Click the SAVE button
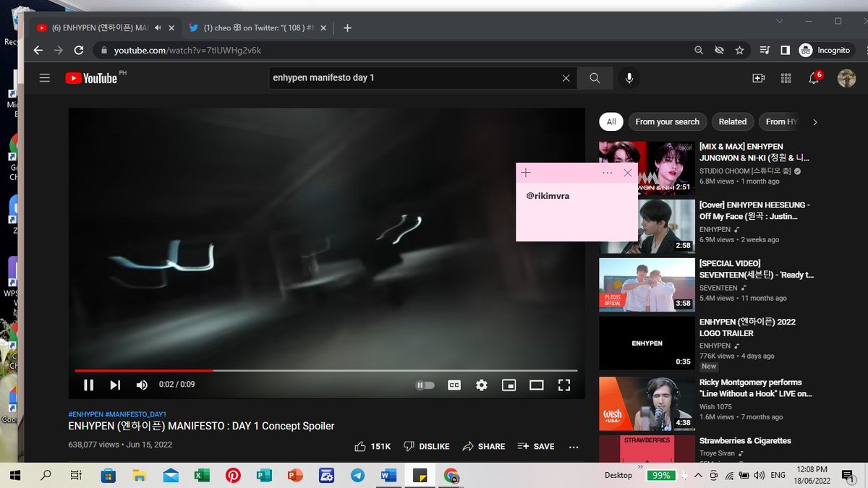Viewport: 868px width, 488px height. coord(536,447)
